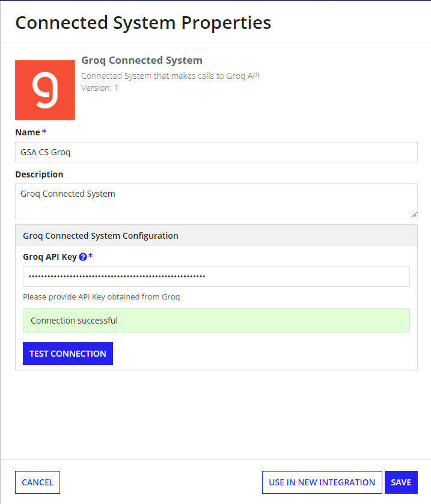The height and width of the screenshot is (504, 431).
Task: Choose Use in New Integration
Action: 322,482
